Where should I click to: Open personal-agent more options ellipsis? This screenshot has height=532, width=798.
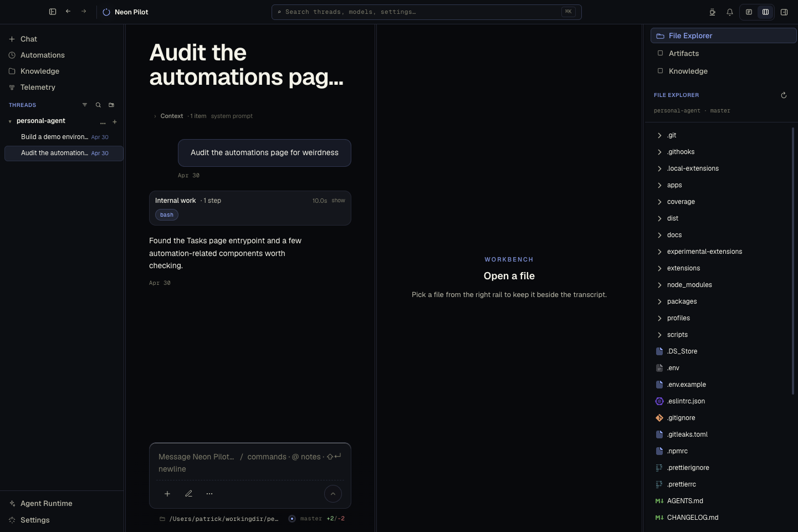click(x=103, y=122)
